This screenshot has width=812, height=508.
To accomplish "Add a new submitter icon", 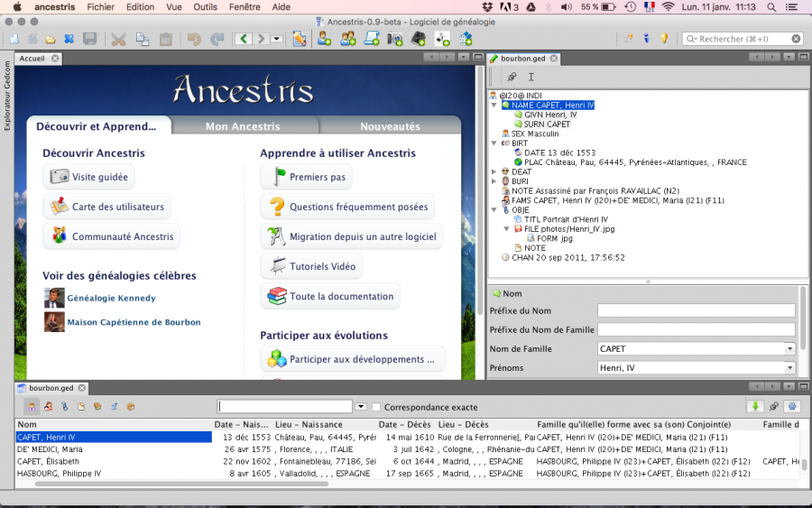I will point(442,39).
